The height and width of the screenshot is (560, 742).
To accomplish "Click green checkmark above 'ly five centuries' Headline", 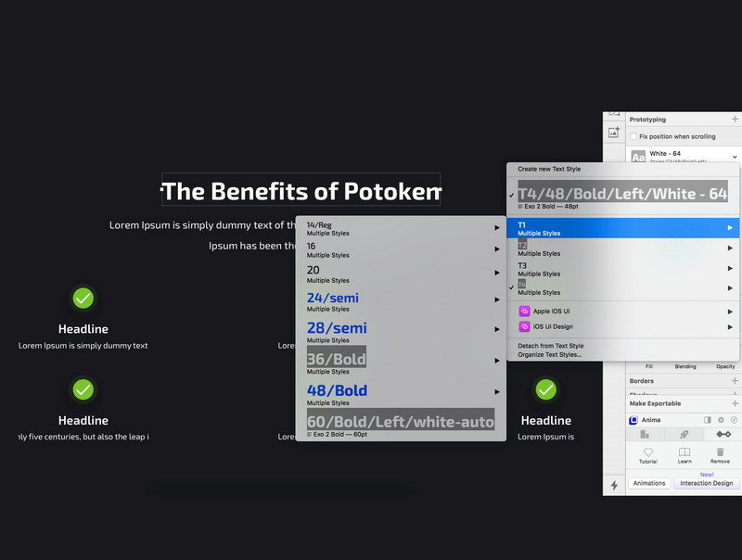I will pos(83,389).
